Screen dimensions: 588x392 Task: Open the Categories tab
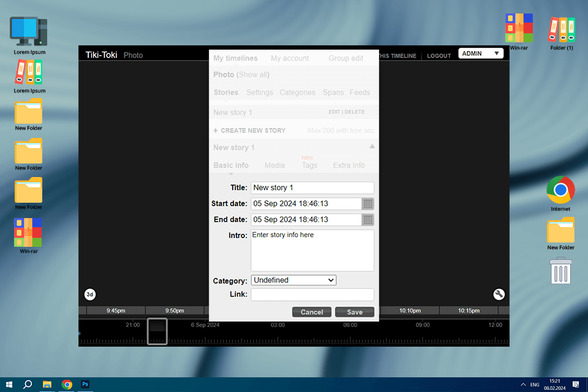(x=298, y=92)
